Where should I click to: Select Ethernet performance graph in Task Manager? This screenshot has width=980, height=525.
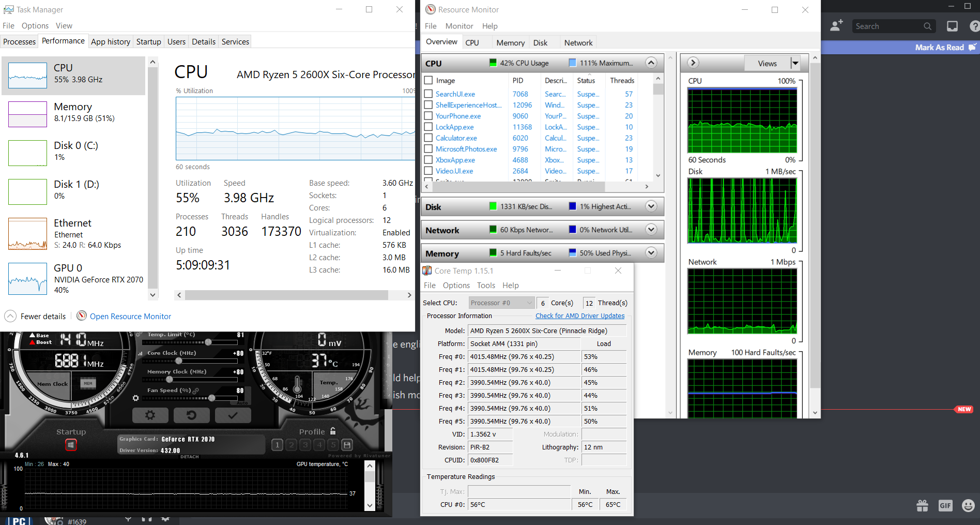point(28,234)
